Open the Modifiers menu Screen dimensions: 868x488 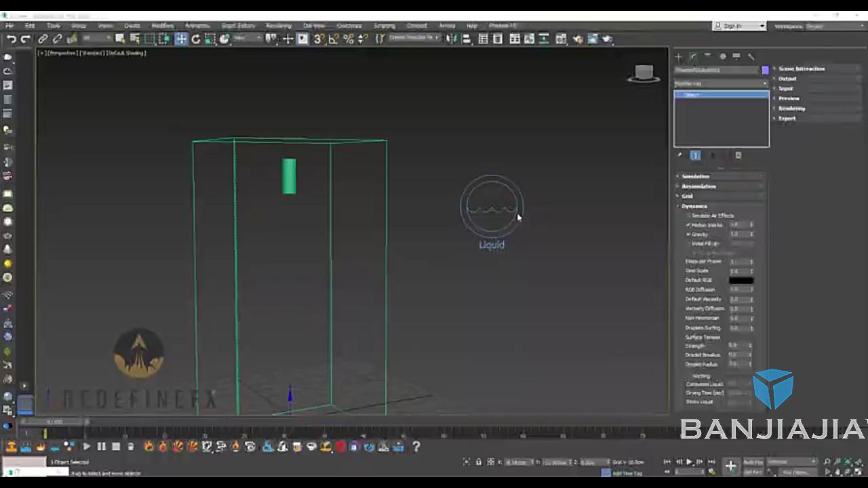(162, 25)
